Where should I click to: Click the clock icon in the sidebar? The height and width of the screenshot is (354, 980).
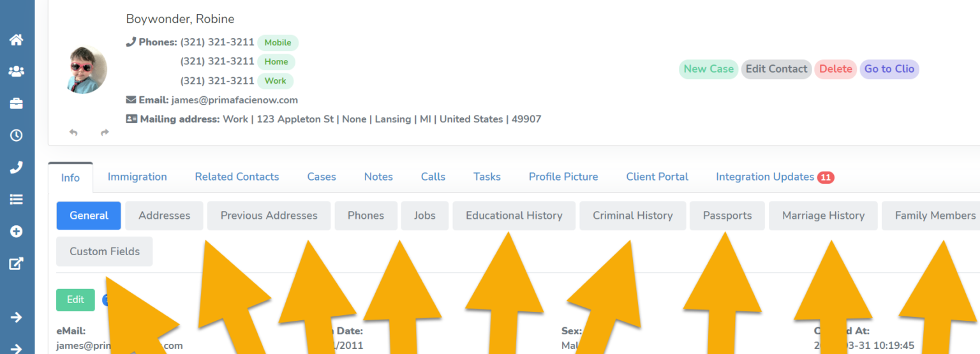coord(16,135)
